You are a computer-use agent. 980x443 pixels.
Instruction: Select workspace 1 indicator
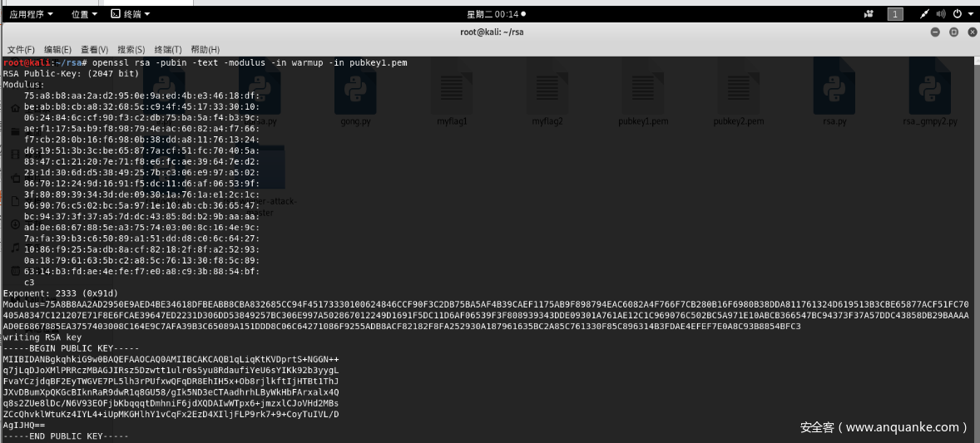tap(895, 14)
